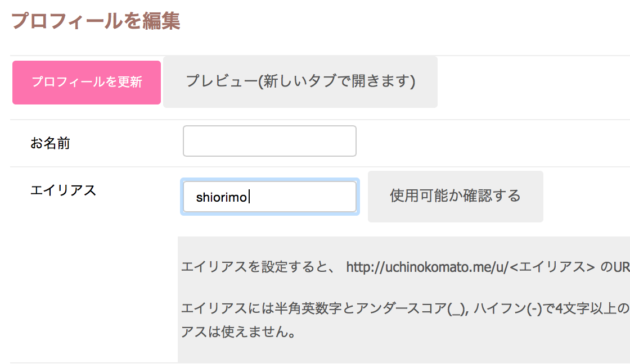Open the プレビュー(新しいタブで開きます) preview button
Image resolution: width=630 pixels, height=364 pixels.
(x=300, y=81)
